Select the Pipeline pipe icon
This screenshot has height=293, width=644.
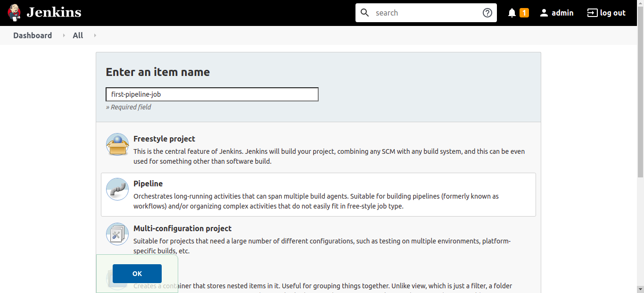tap(117, 189)
